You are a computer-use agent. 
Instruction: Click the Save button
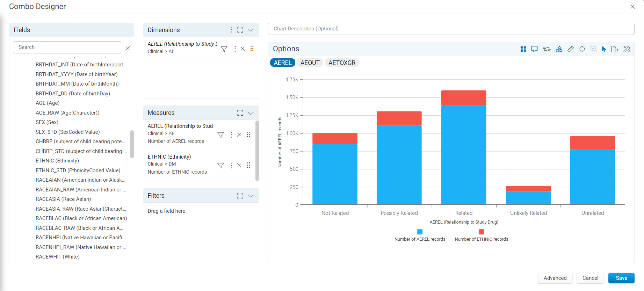tap(621, 278)
